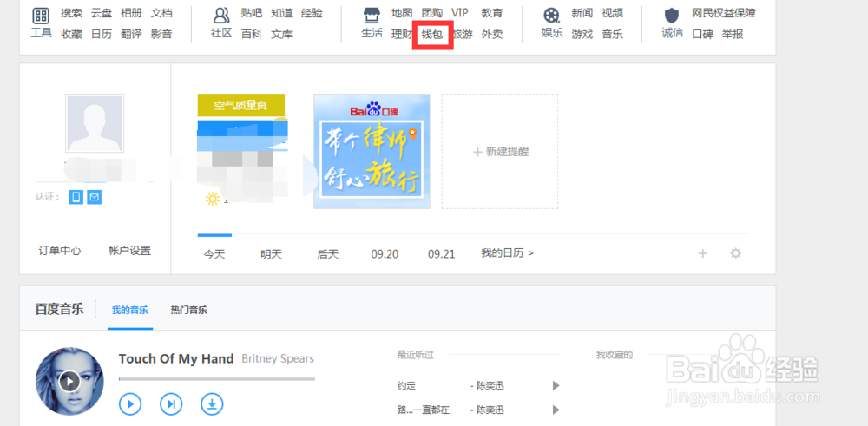Open 云盘 link
Image resolution: width=868 pixels, height=426 pixels.
pos(102,13)
